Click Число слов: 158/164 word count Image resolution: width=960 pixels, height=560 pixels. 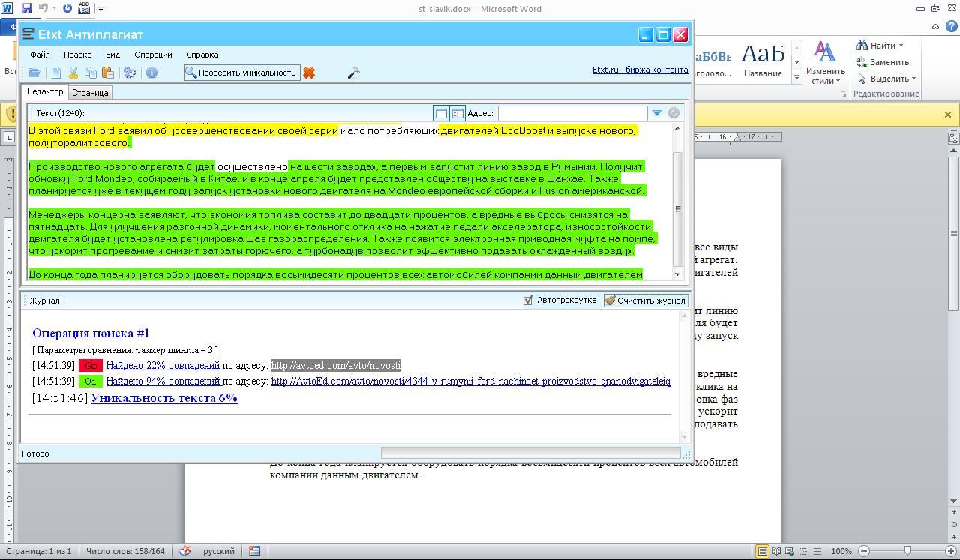[125, 551]
